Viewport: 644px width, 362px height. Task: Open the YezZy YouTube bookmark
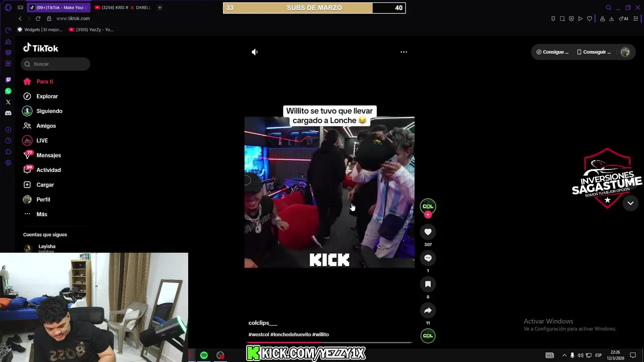(91, 30)
